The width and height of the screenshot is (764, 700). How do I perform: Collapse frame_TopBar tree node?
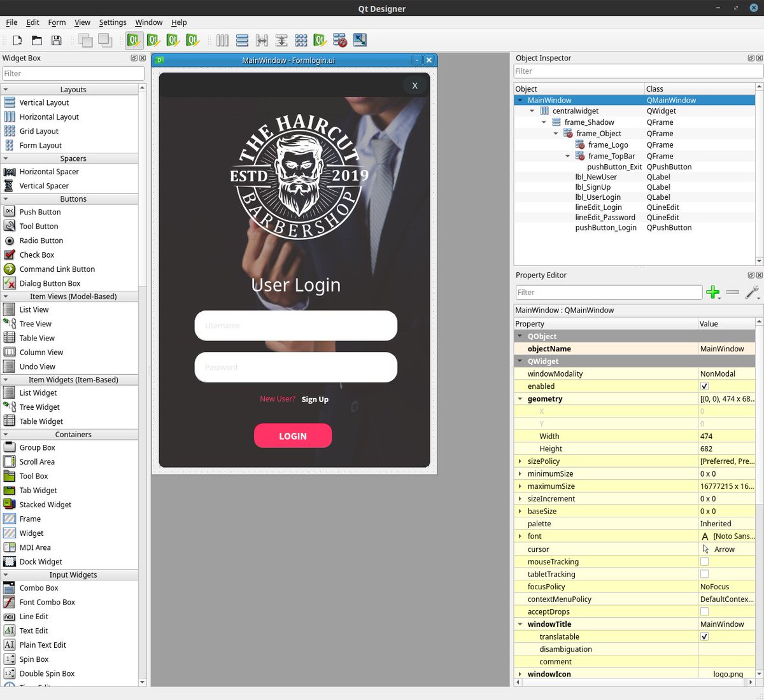click(568, 156)
